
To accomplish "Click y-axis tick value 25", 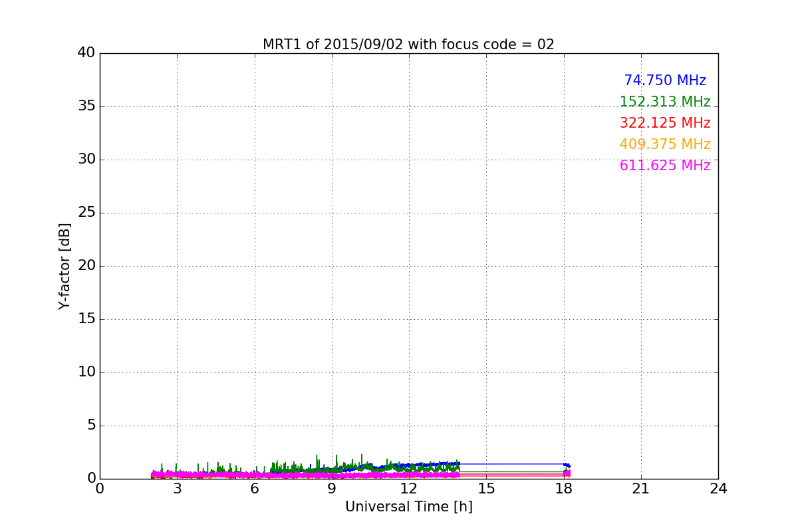I will [x=86, y=213].
